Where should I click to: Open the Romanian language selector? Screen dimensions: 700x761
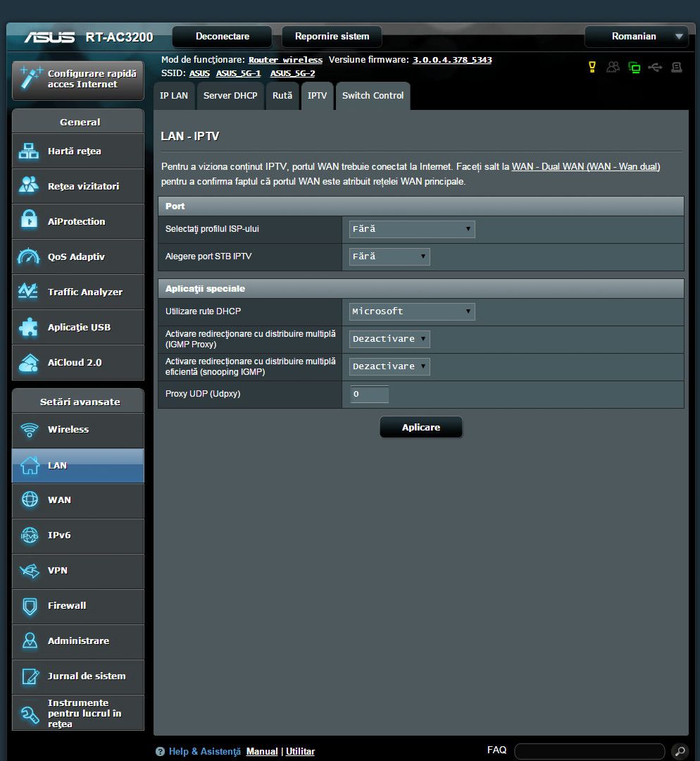(637, 37)
